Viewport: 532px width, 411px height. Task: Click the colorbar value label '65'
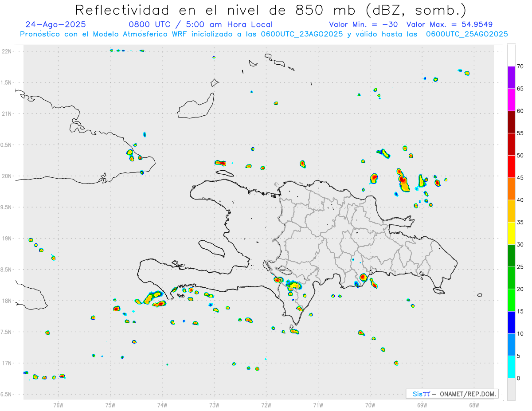tap(520, 89)
